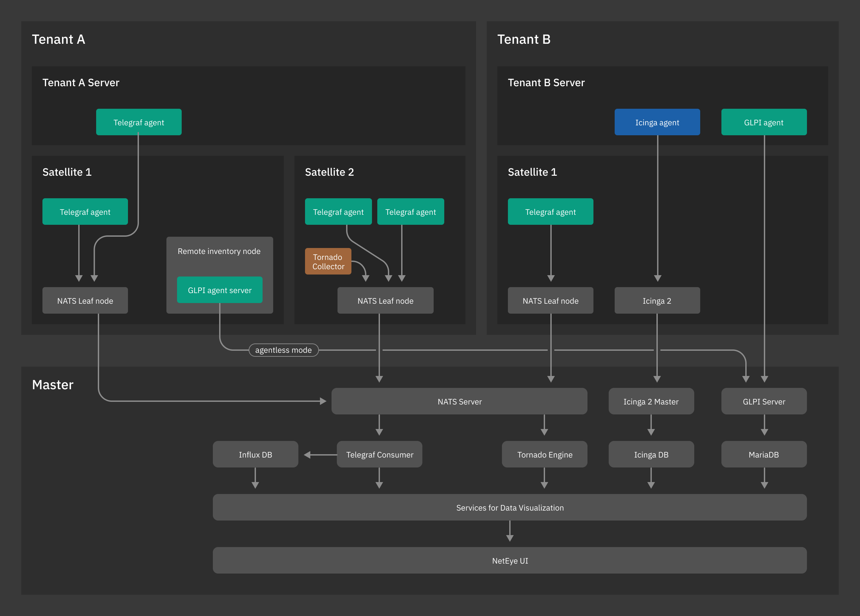Select the Tenant A Server title
The image size is (860, 616).
81,83
